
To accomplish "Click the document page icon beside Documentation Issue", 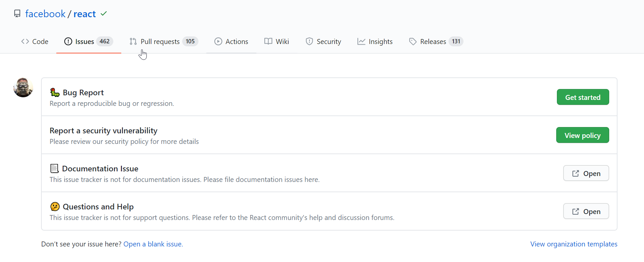I will click(54, 168).
